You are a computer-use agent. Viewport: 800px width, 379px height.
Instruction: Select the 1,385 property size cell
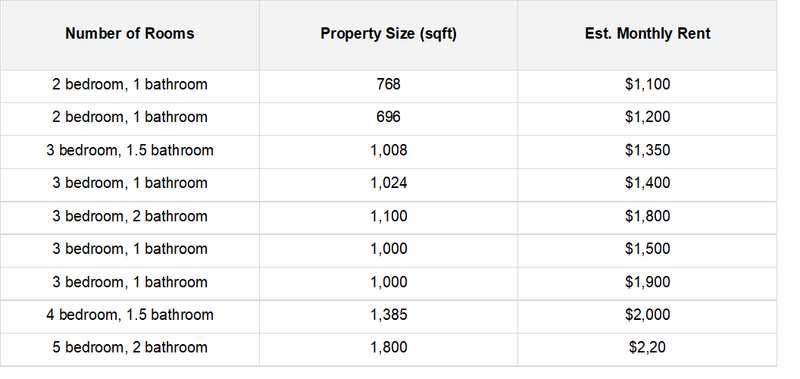(388, 315)
